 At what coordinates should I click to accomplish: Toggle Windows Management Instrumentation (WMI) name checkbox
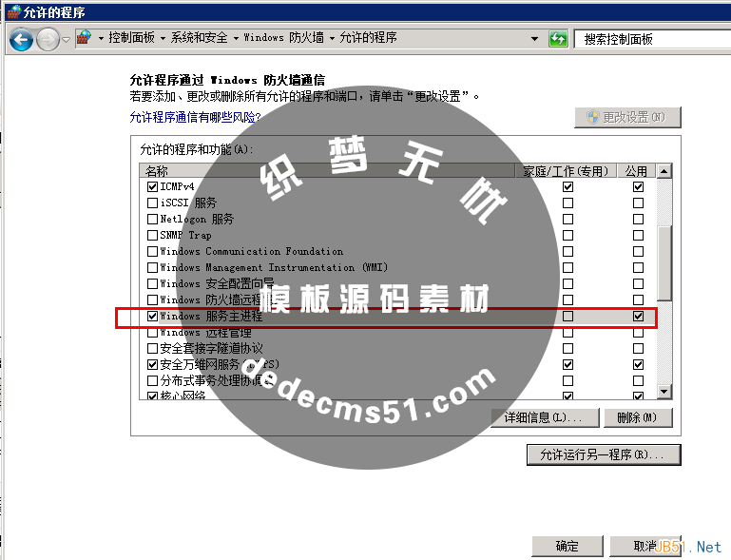click(152, 268)
